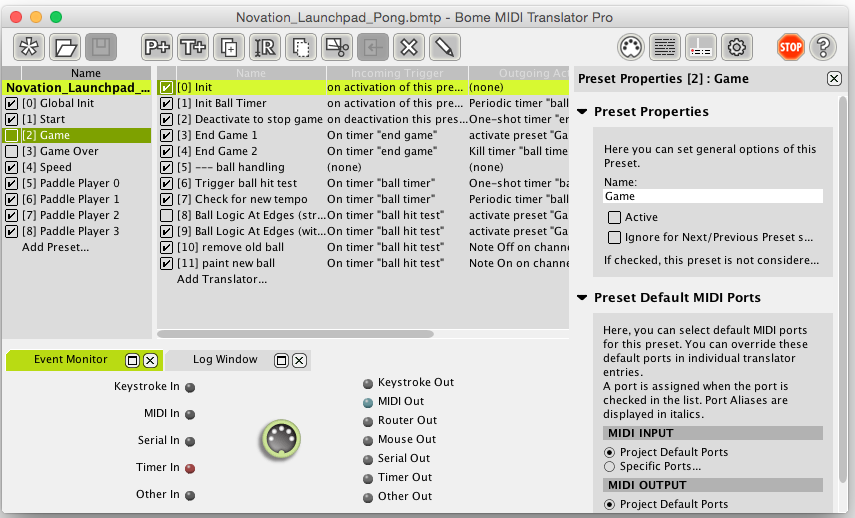
Task: Select the [6] Paddle Player 1 preset
Action: 77,199
